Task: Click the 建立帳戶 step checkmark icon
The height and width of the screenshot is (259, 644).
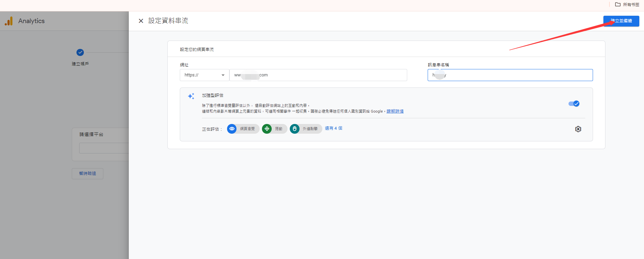Action: click(x=80, y=52)
